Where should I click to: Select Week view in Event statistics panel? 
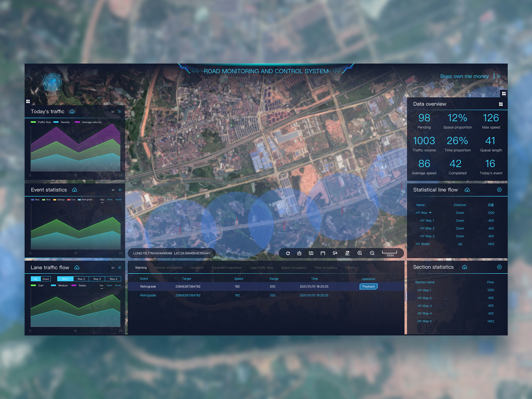110,199
